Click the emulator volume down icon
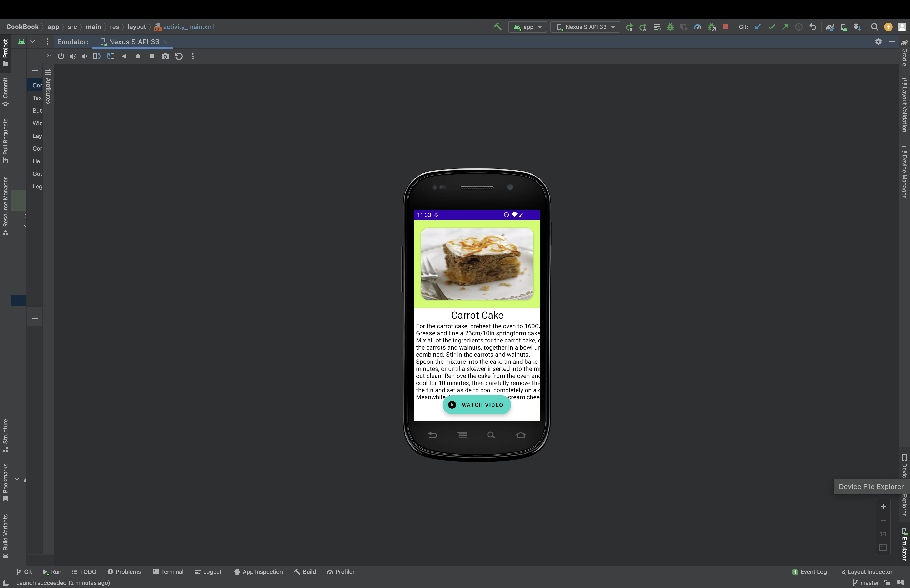 click(x=85, y=57)
